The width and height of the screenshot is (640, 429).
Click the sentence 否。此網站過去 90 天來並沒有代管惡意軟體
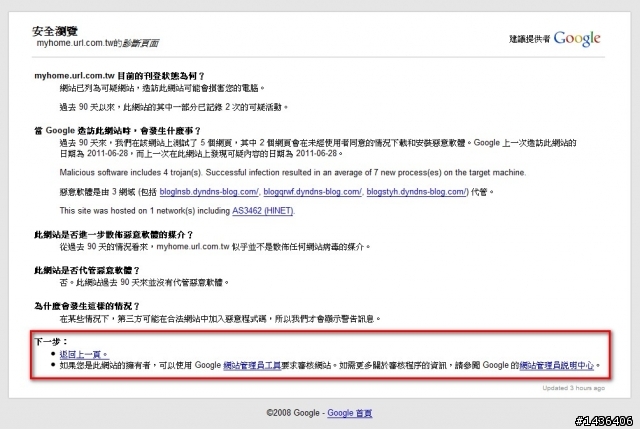tap(144, 282)
